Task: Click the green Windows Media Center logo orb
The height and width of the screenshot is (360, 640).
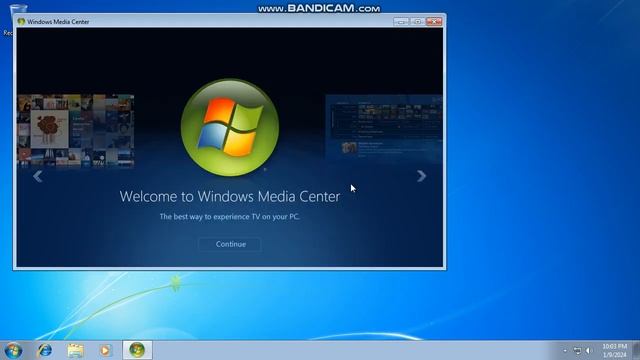Action: point(230,127)
